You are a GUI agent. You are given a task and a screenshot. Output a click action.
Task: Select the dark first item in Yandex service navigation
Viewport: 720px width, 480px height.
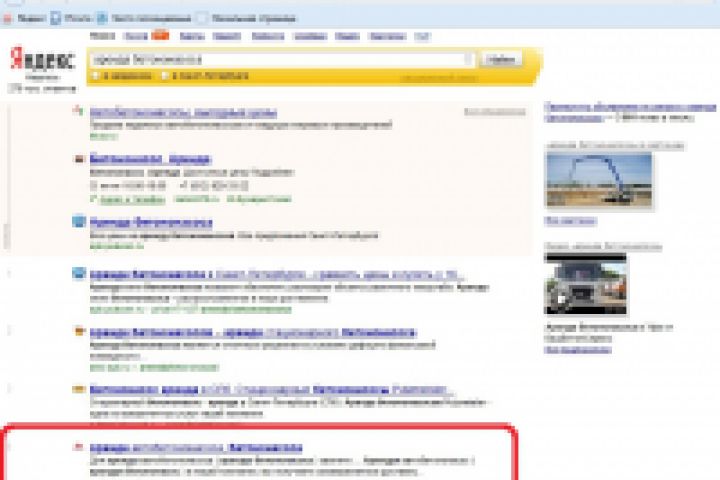point(102,36)
